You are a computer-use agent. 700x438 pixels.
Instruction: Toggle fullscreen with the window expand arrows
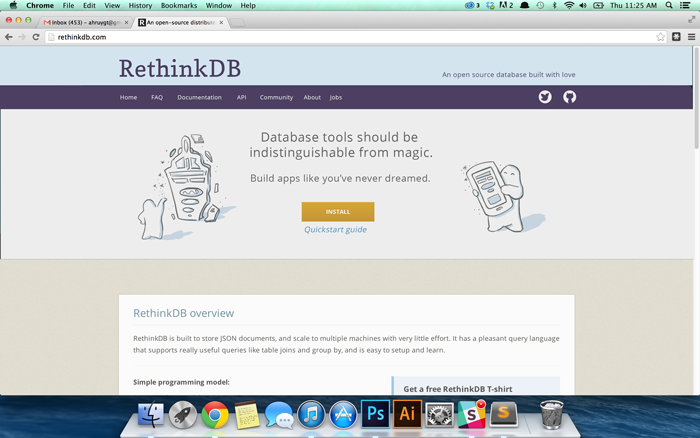pyautogui.click(x=692, y=19)
